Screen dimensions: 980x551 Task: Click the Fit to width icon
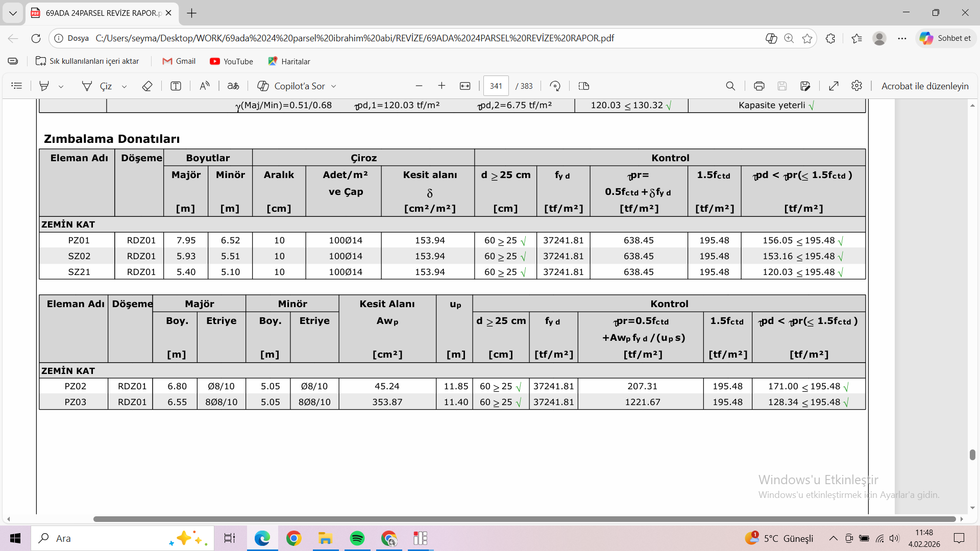(x=465, y=86)
